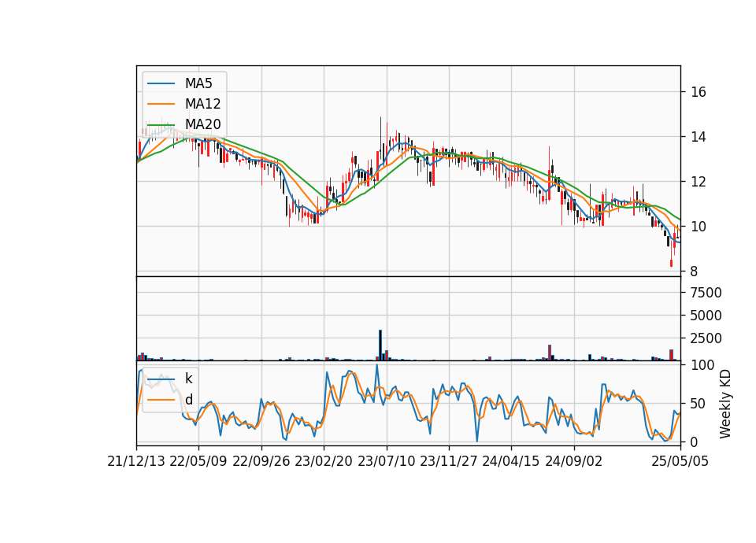Click the 22/05/09 date tick label

tap(198, 461)
